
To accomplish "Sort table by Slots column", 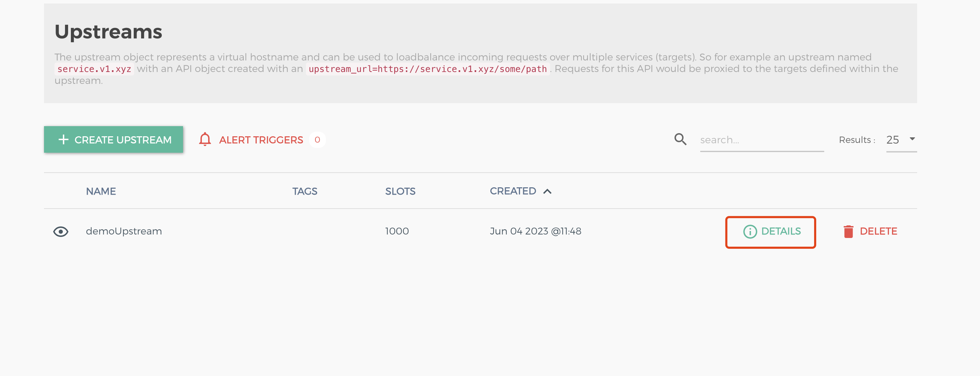I will click(400, 191).
